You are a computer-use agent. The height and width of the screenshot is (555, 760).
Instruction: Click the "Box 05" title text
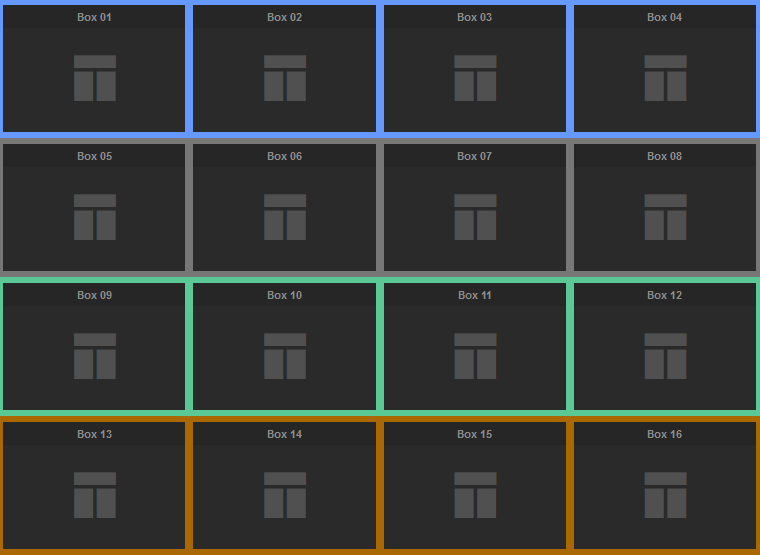coord(95,156)
